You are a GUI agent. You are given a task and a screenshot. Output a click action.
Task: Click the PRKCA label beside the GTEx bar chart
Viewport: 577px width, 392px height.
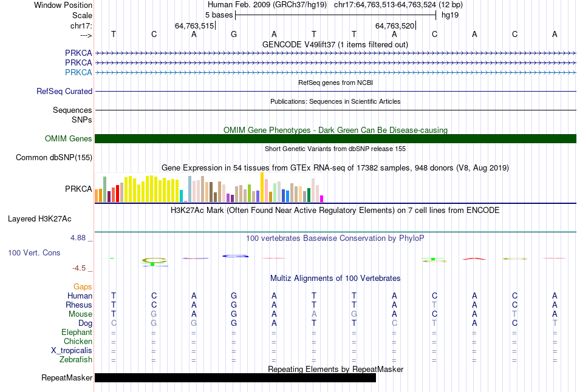78,189
